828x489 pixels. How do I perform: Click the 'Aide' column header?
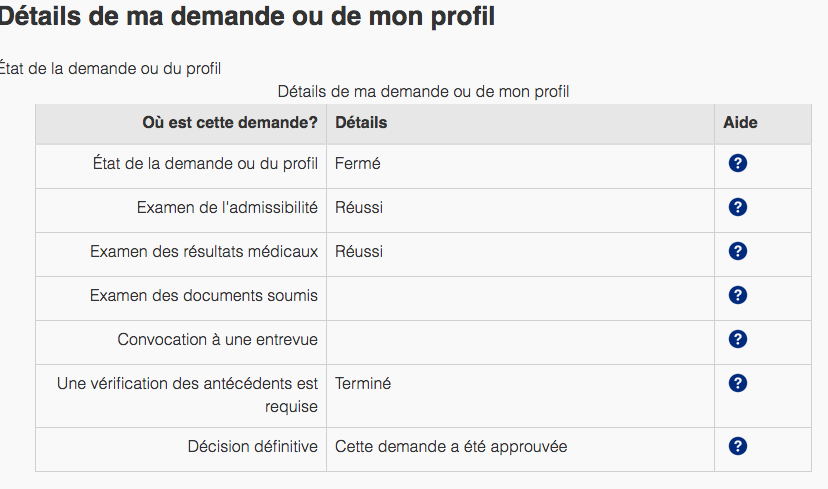740,123
